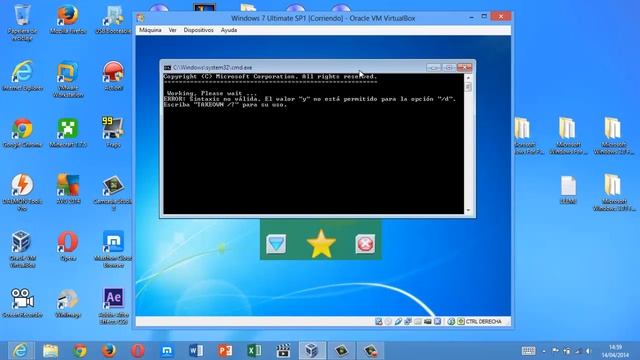
Task: Select the Oracle VM VirtualBox desktop icon
Action: 22,249
